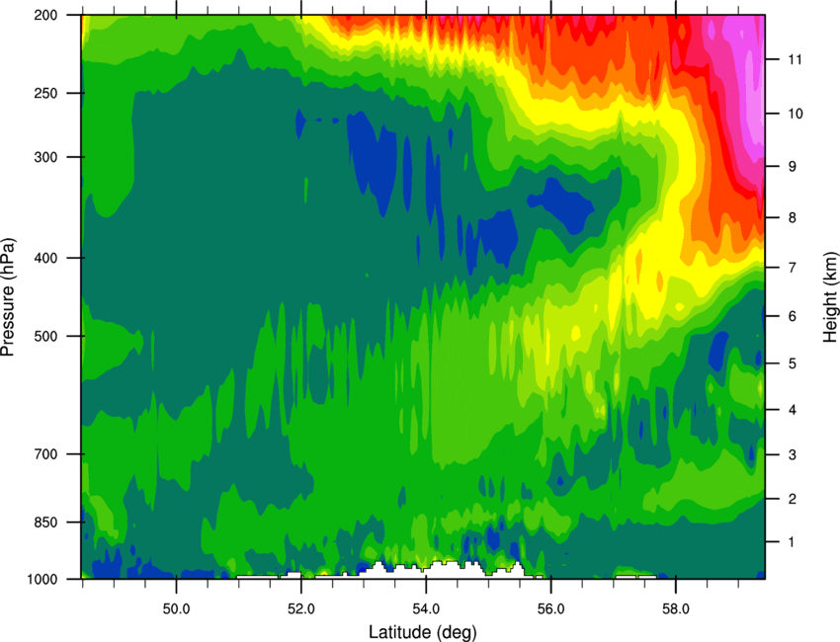Click the 5 km height label

coord(793,363)
